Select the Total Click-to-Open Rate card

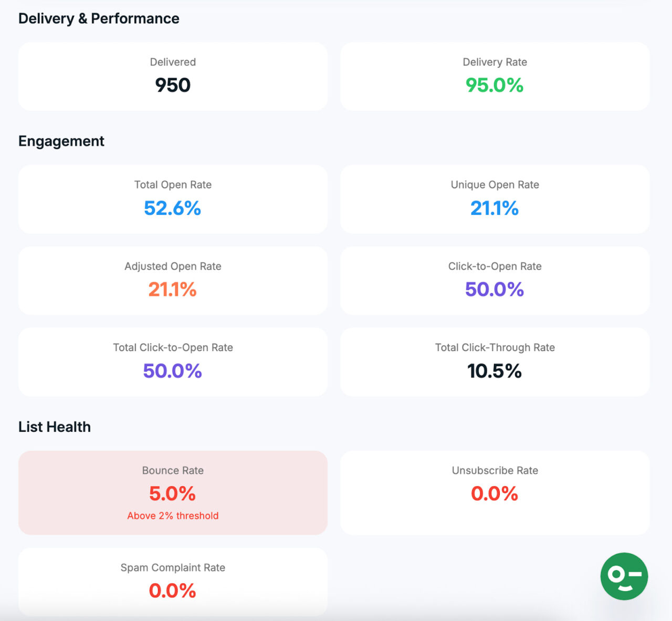tap(173, 362)
